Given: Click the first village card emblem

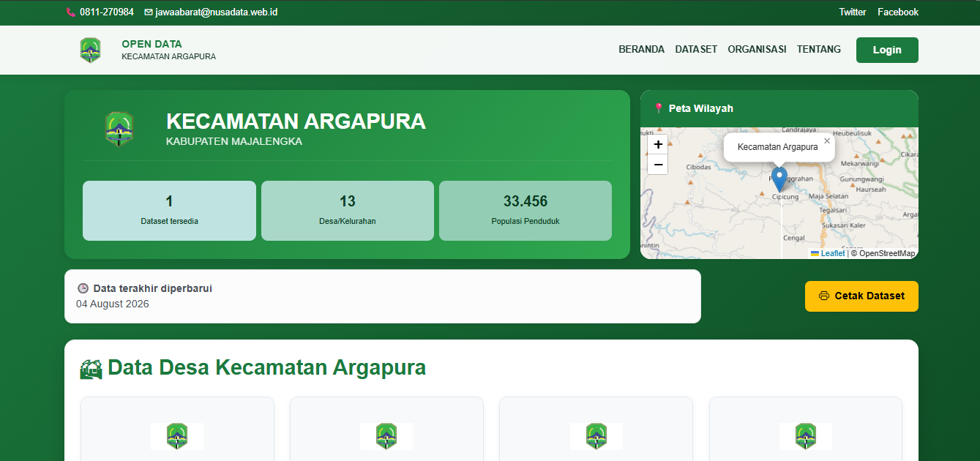Looking at the screenshot, I should point(177,436).
